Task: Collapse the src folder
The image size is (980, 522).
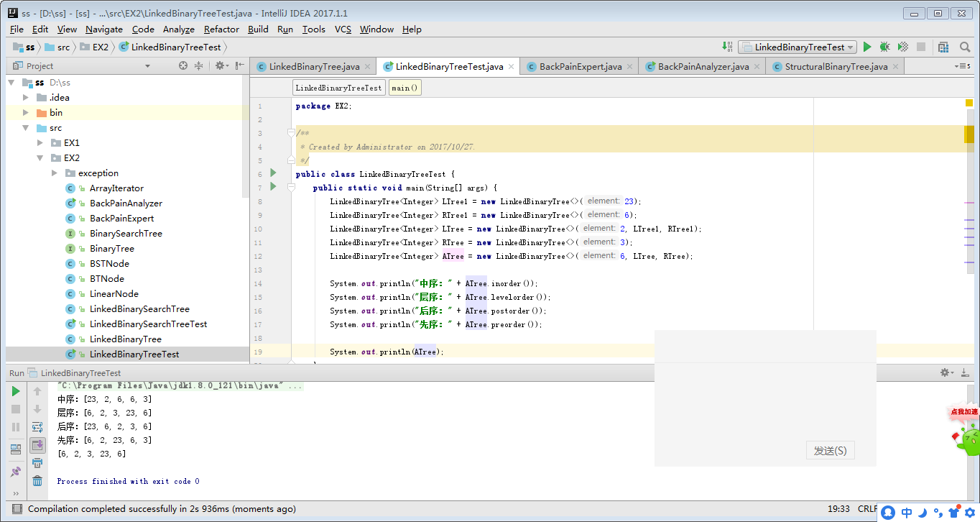Action: click(x=26, y=128)
